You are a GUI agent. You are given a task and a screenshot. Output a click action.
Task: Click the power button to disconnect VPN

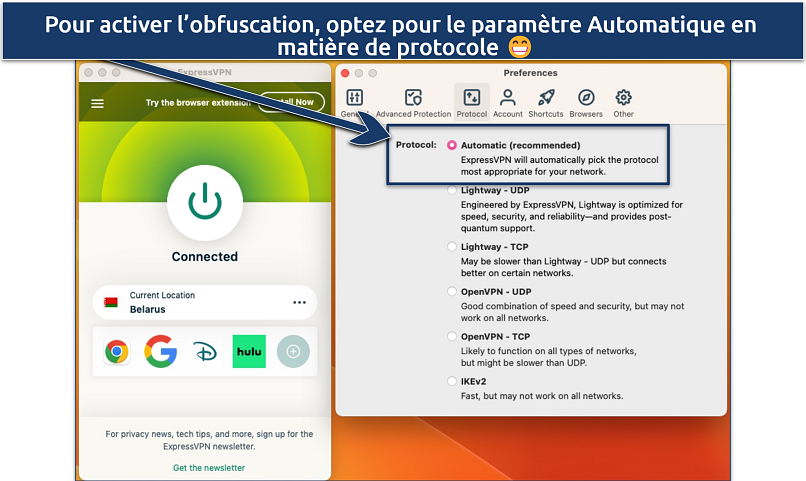click(204, 201)
